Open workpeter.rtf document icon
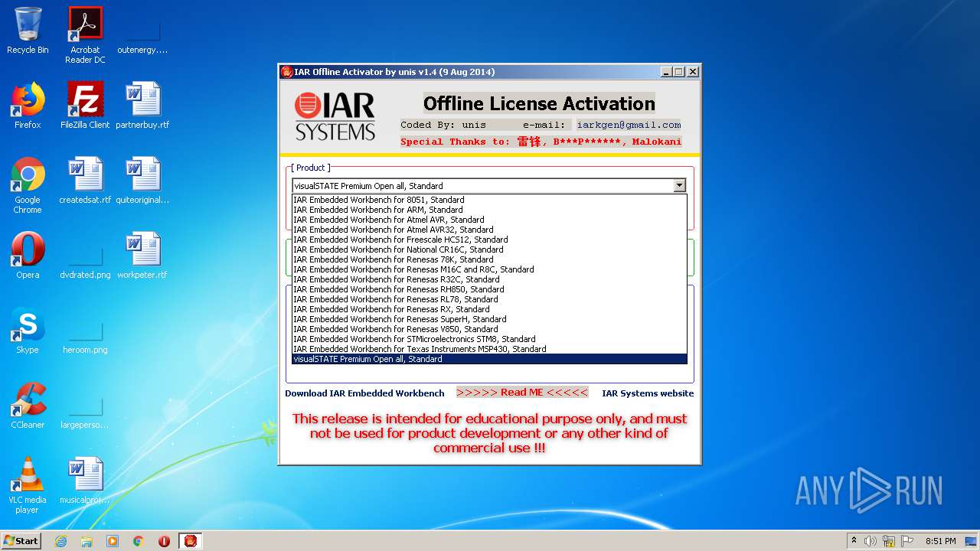980x551 pixels. coord(142,256)
